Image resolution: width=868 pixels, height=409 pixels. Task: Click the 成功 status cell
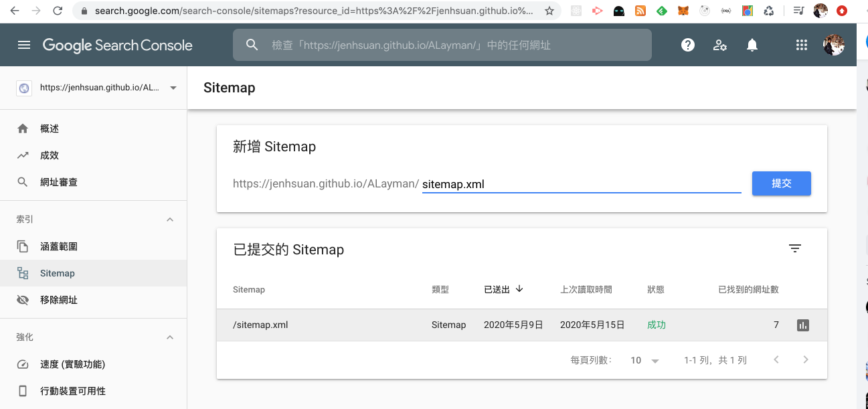657,325
